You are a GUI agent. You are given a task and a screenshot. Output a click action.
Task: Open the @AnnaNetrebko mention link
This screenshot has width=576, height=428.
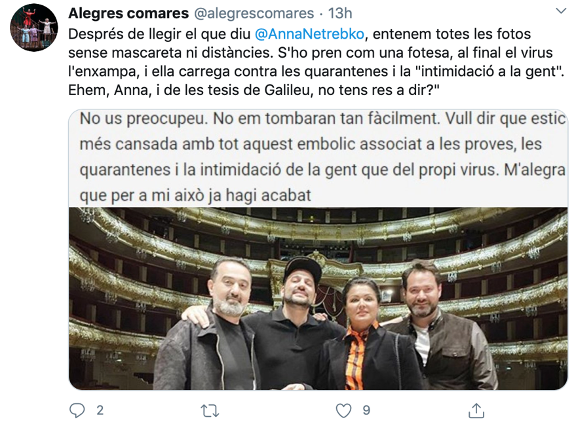point(309,34)
